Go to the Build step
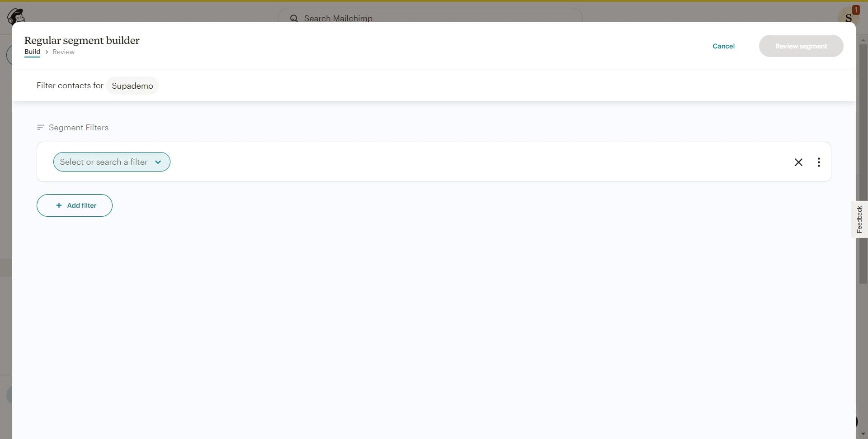This screenshot has width=868, height=439. [x=32, y=52]
